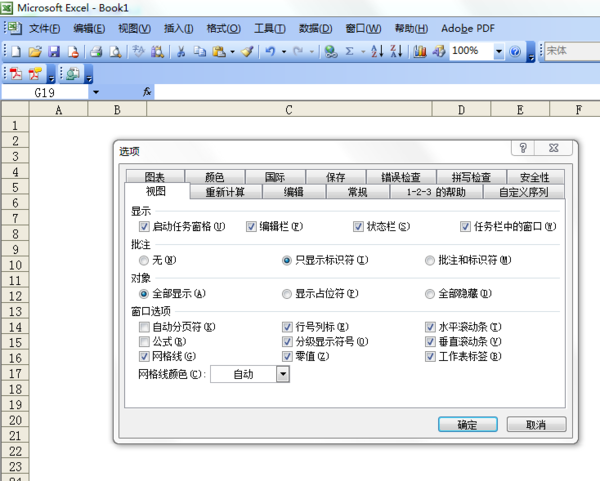600x481 pixels.
Task: Paste with the clipboard icon
Action: pos(219,51)
